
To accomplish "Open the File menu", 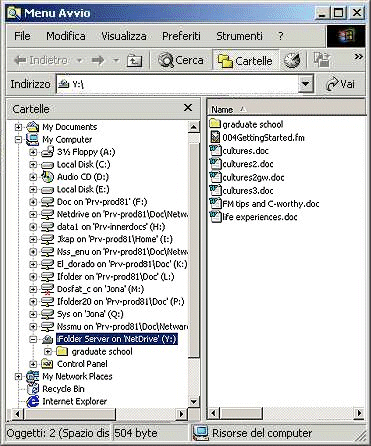I will [x=22, y=36].
